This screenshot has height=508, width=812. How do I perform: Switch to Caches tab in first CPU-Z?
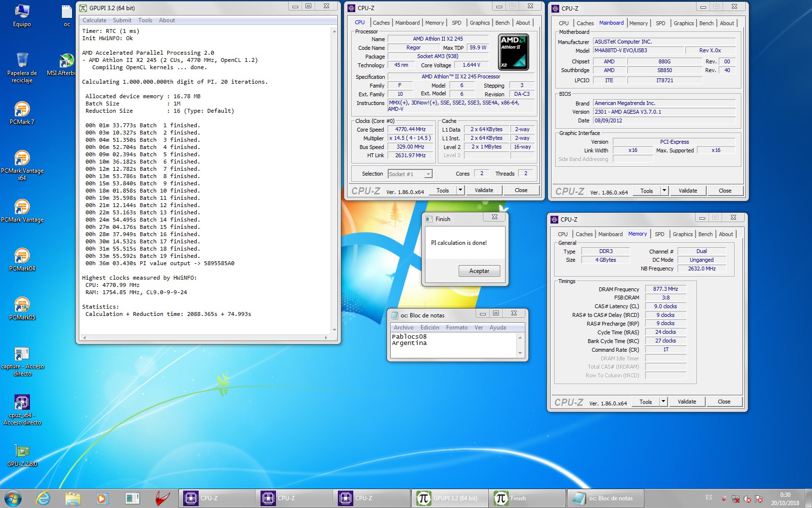(381, 23)
